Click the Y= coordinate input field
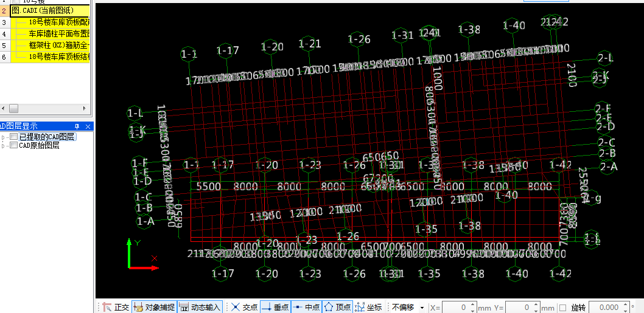Image resolution: width=644 pixels, height=313 pixels. pyautogui.click(x=519, y=308)
